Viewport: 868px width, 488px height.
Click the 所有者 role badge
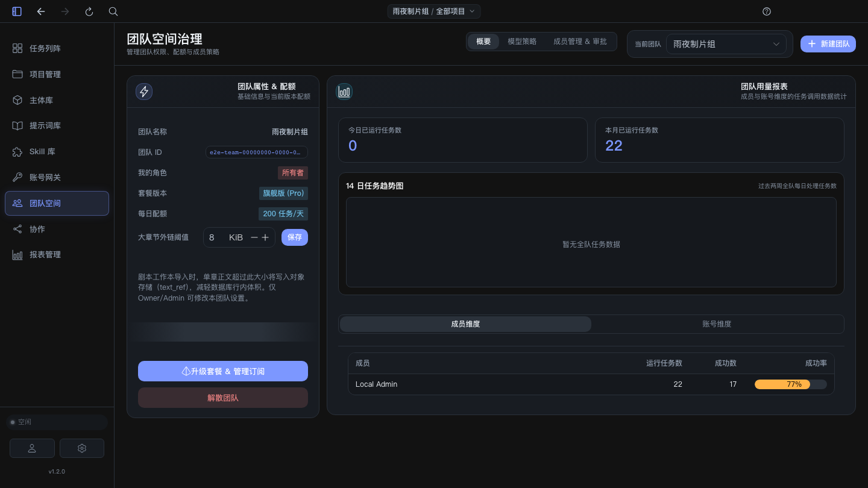[293, 173]
